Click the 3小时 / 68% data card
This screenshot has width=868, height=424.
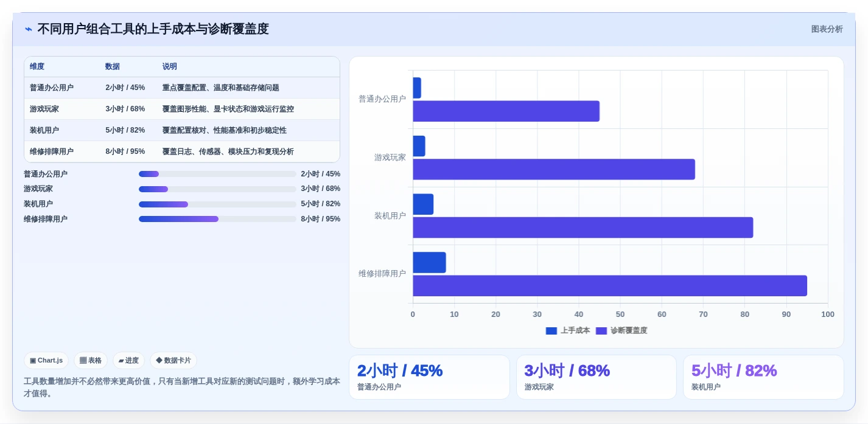597,377
